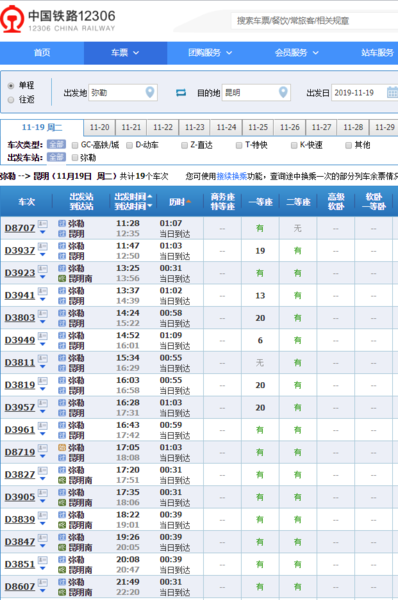Open the ID card icon for train D3957

tap(42, 403)
